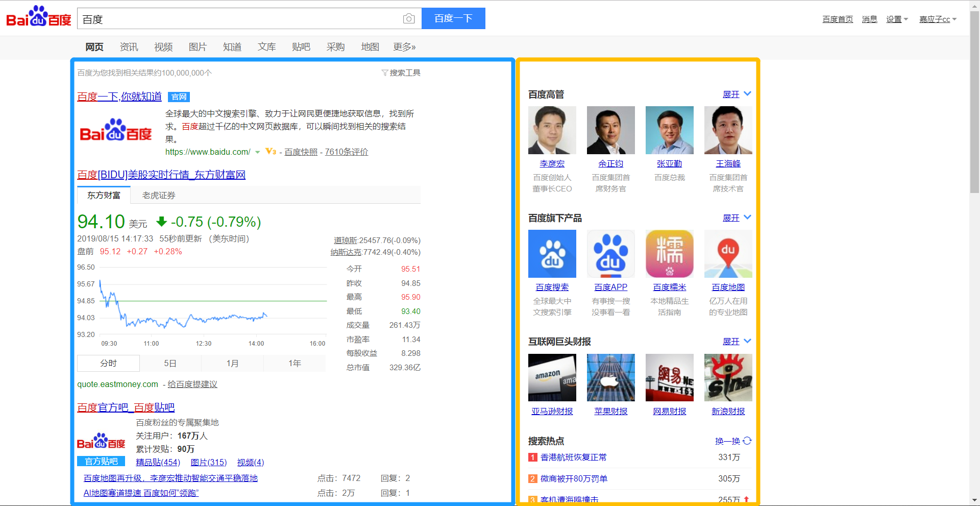Image resolution: width=980 pixels, height=506 pixels.
Task: Click the 给百度提建议 feedback link
Action: coord(192,384)
